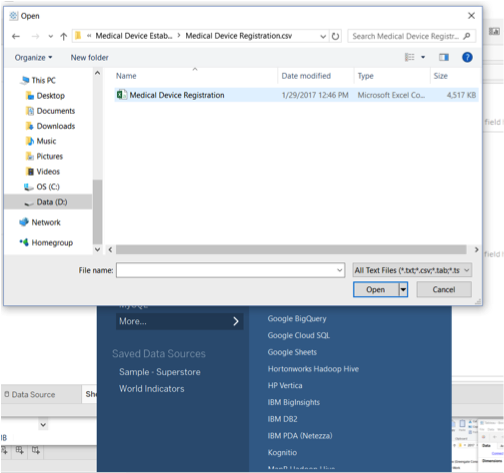
Task: Choose Google BigQuery connector
Action: pos(297,319)
